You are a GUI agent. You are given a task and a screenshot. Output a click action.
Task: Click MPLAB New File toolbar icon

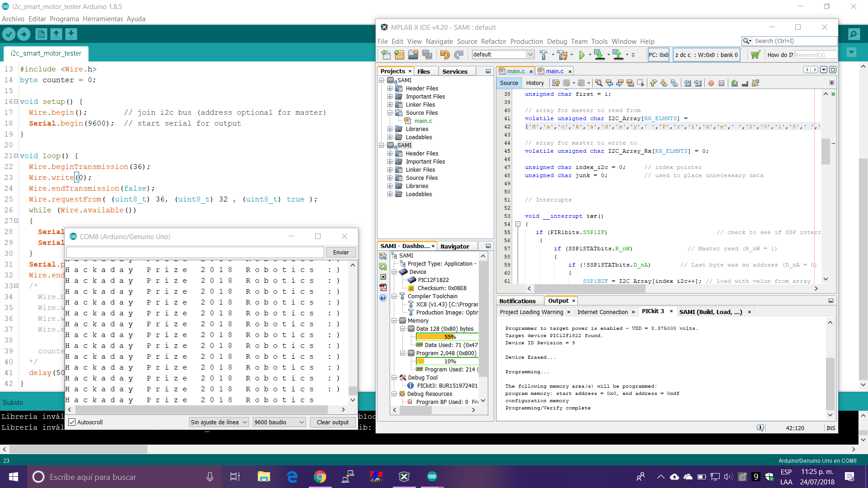coord(386,55)
